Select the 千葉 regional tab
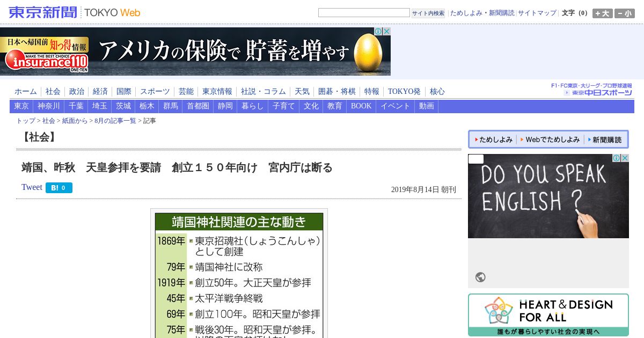 [76, 106]
